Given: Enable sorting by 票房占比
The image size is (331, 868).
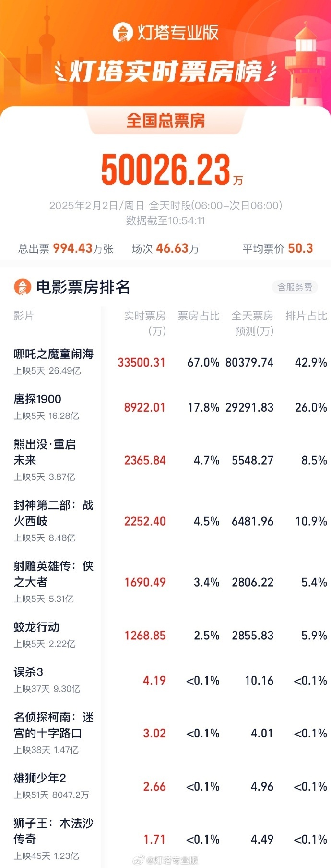Looking at the screenshot, I should pos(199,316).
